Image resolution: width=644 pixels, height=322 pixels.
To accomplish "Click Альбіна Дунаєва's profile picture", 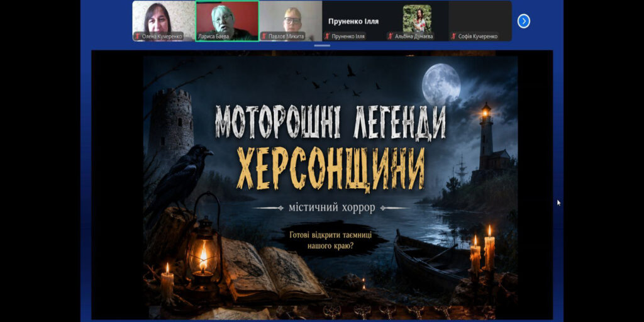I will [417, 18].
